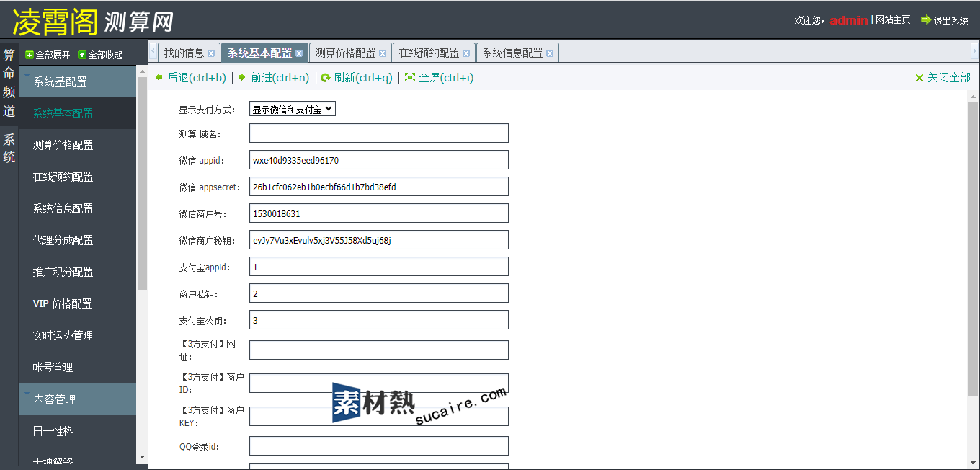Click the 网站主页 link
This screenshot has height=470, width=980.
[x=893, y=20]
